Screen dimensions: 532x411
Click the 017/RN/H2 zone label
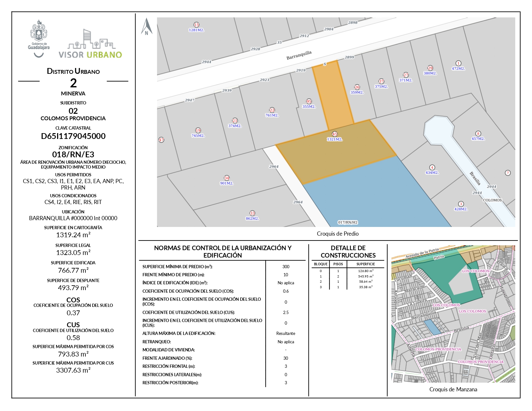tap(348, 222)
